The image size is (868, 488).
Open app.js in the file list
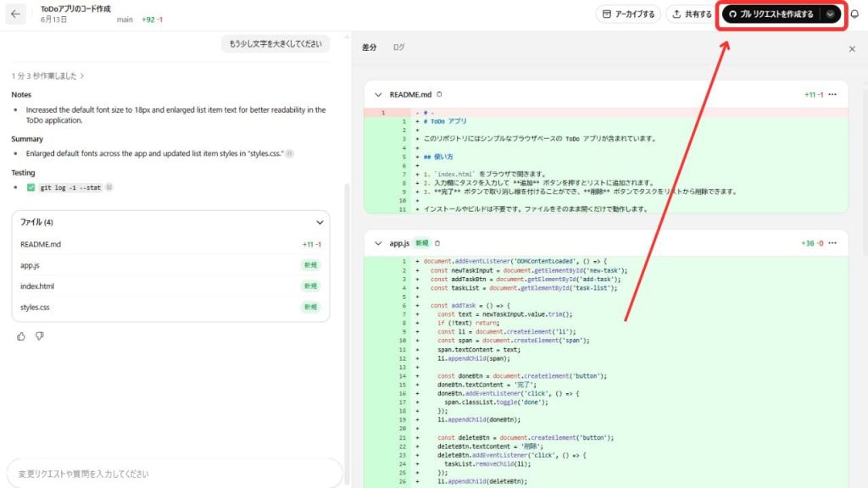[x=170, y=265]
